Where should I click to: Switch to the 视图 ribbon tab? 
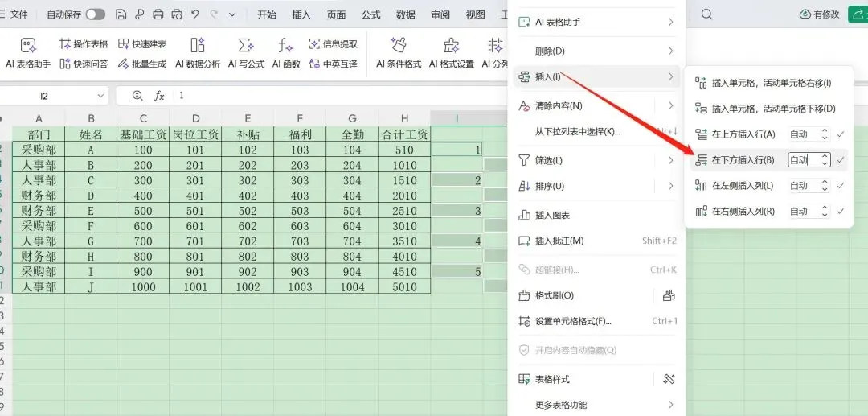pyautogui.click(x=476, y=15)
